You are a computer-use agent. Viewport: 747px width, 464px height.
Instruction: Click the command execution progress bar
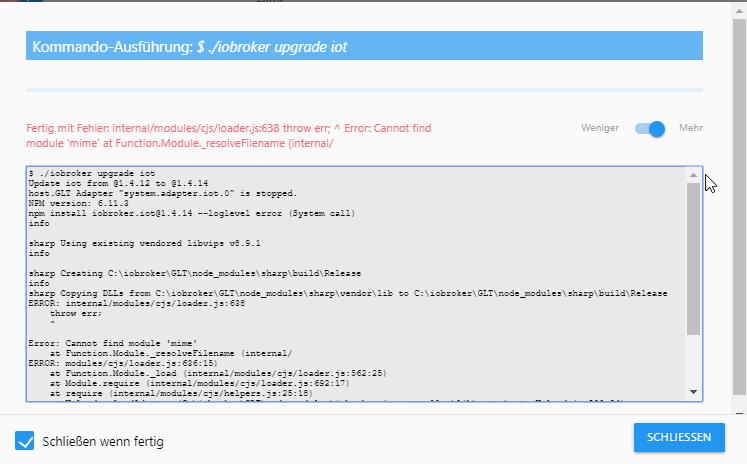tap(364, 90)
